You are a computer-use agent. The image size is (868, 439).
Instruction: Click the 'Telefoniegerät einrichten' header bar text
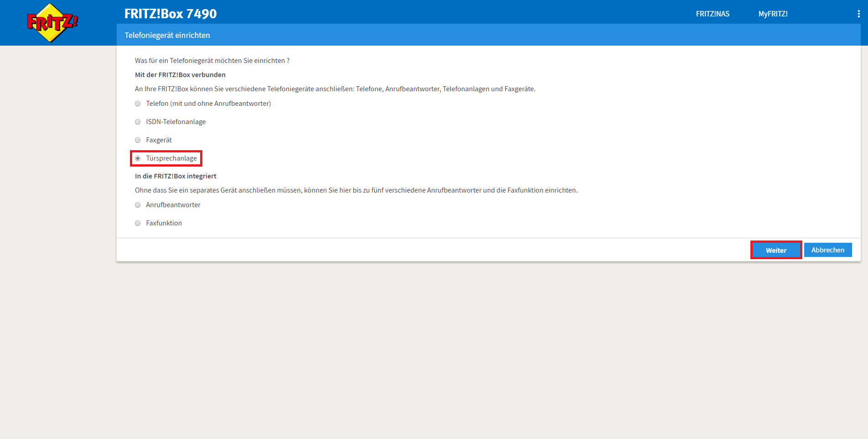(x=167, y=35)
